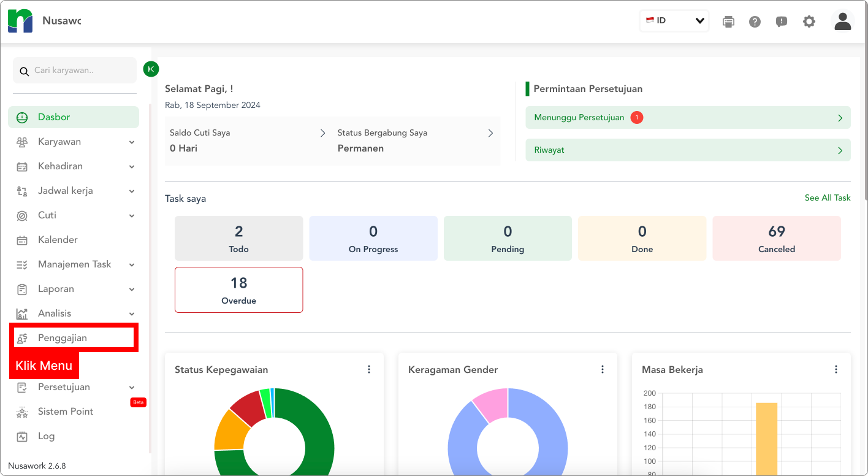Click the yellow bar in Masa Bekerja chart
868x476 pixels.
point(766,439)
